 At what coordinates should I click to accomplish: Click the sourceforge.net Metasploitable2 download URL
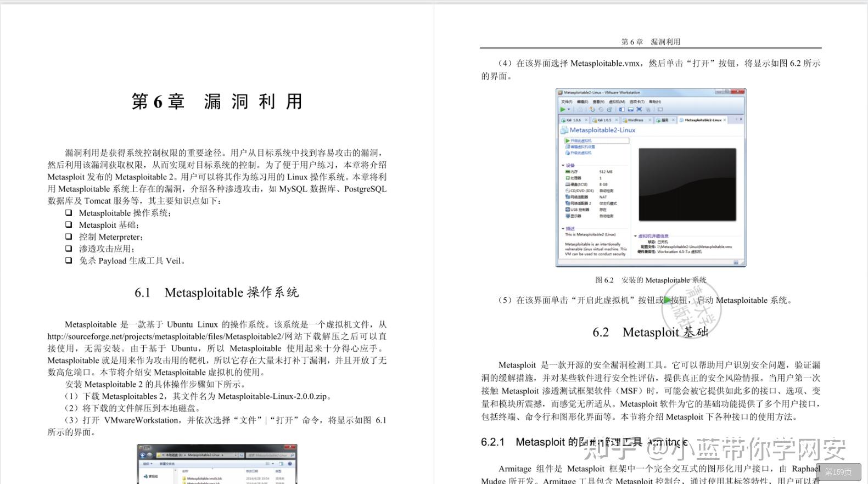166,336
